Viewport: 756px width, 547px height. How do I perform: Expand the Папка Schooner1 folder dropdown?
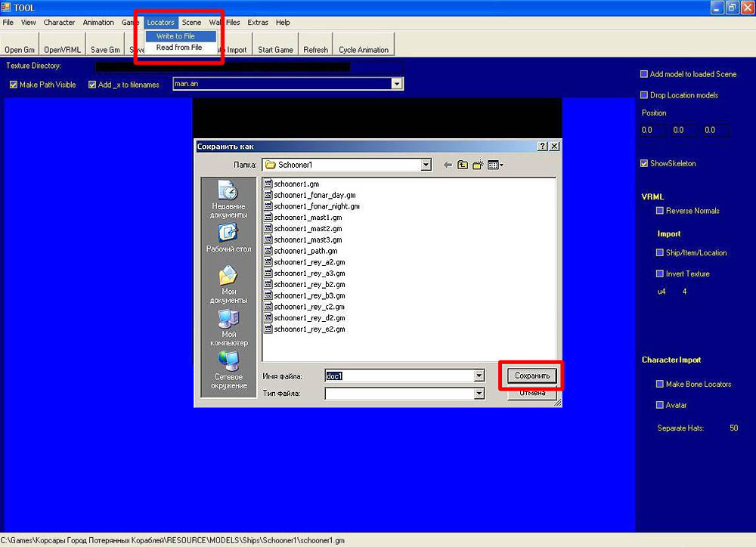click(426, 165)
